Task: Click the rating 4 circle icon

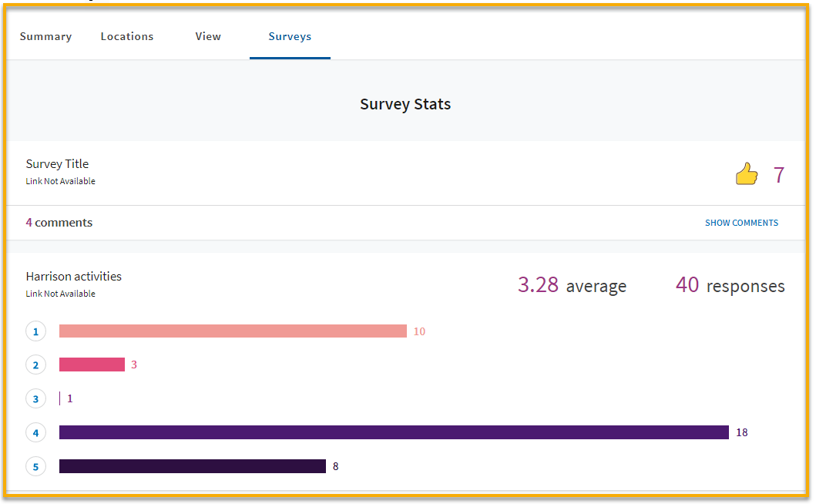Action: pos(36,432)
